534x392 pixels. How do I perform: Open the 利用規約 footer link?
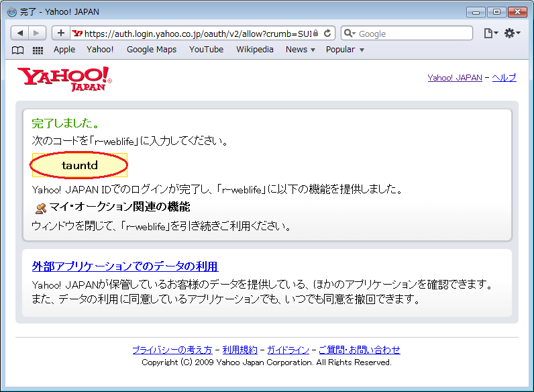[x=239, y=350]
